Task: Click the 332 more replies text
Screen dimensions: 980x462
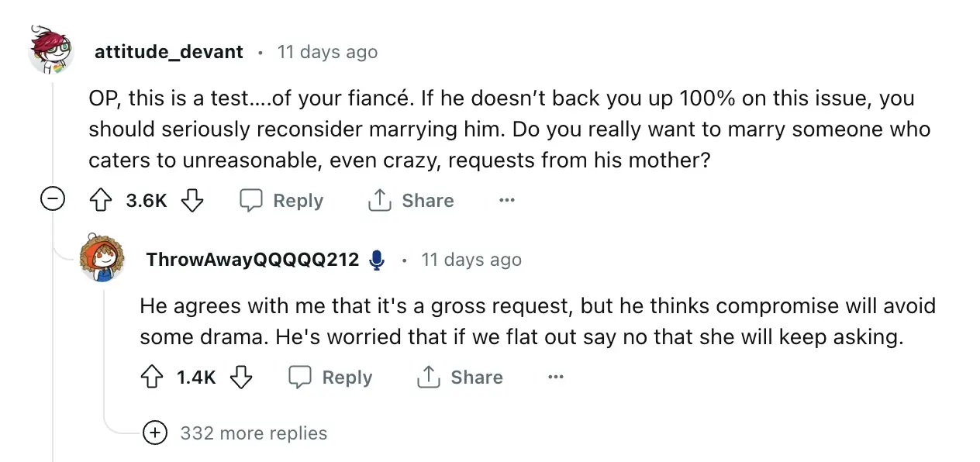Action: 254,433
